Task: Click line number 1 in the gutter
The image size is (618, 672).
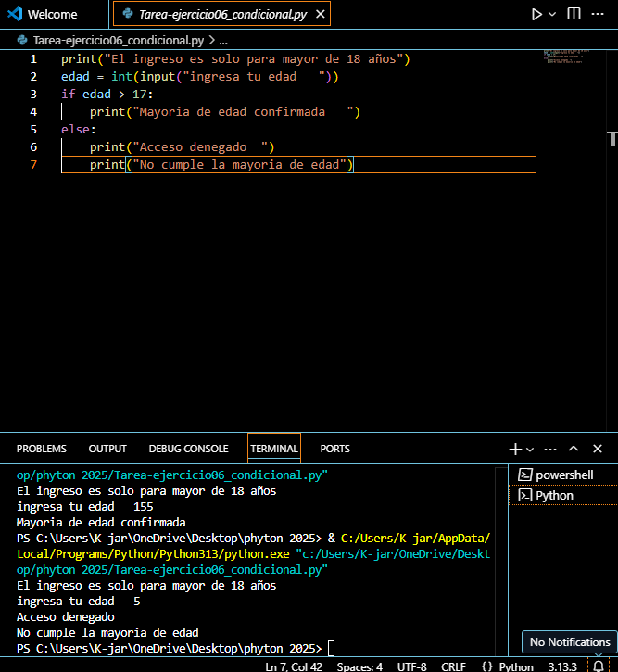Action: tap(33, 59)
